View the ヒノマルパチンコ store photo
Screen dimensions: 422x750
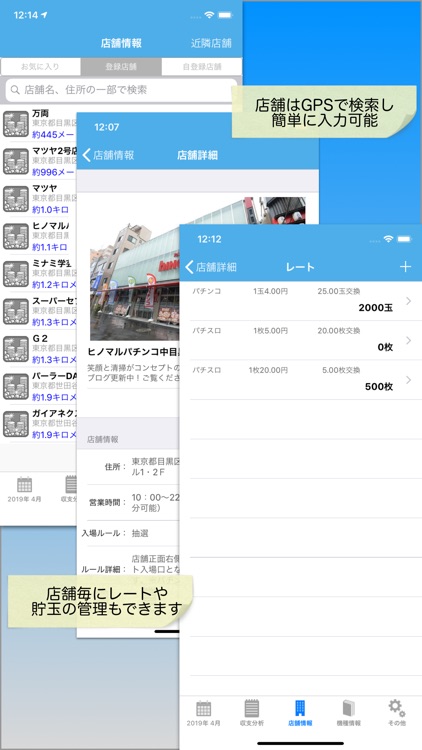pos(198,268)
